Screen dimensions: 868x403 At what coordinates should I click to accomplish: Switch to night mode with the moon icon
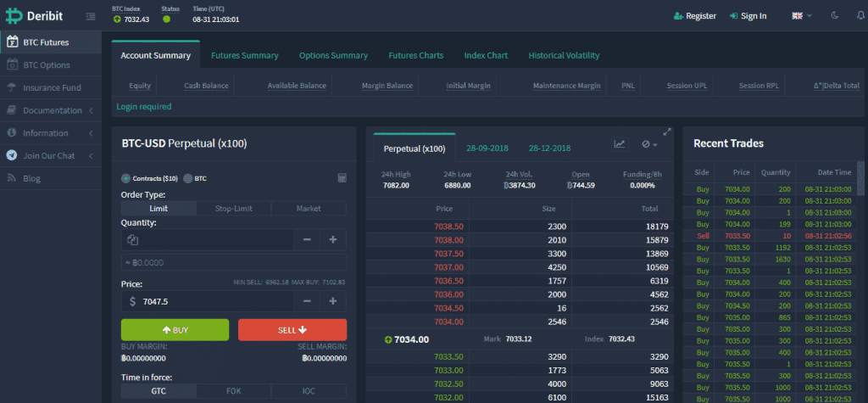tap(834, 15)
